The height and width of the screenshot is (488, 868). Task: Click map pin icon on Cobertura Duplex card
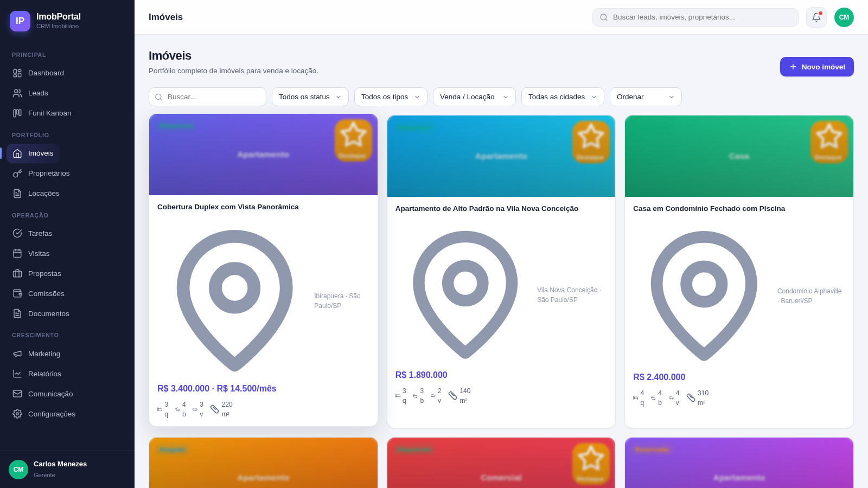click(235, 301)
